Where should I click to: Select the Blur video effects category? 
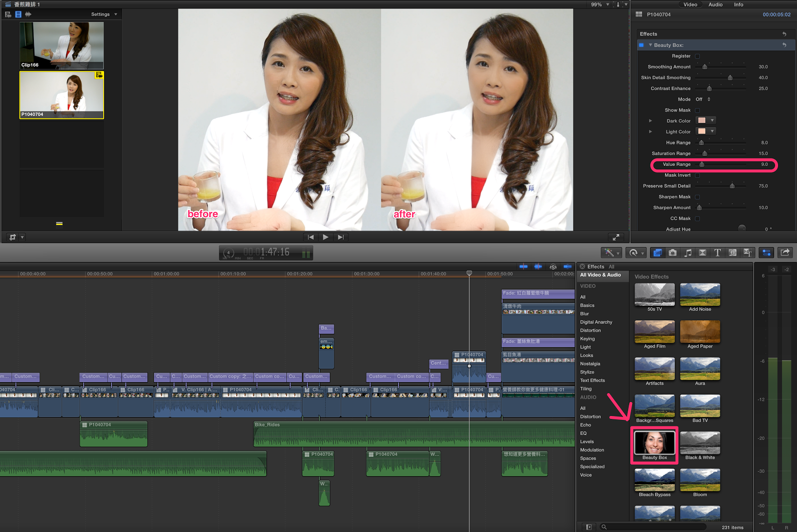(x=584, y=314)
